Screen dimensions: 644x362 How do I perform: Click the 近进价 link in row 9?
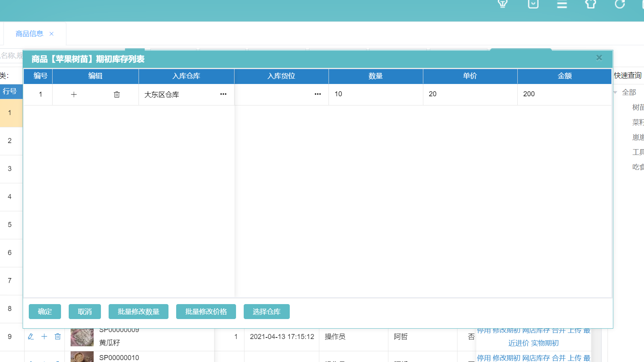[519, 343]
